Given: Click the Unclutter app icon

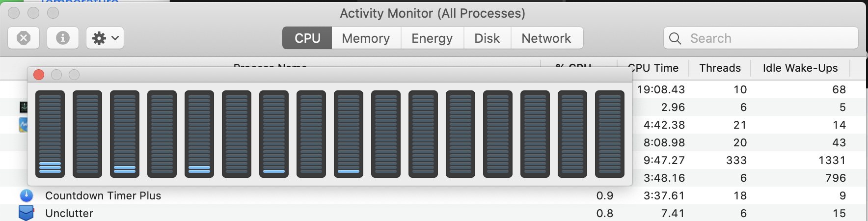Looking at the screenshot, I should tap(26, 213).
